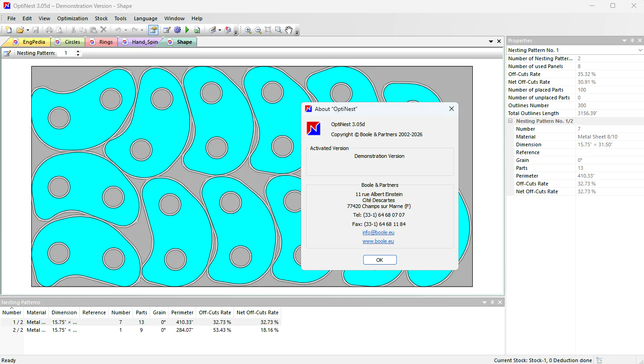Click the Net Off-Cuts Rate column header
Viewport: 644px width, 364px height.
coord(257,312)
